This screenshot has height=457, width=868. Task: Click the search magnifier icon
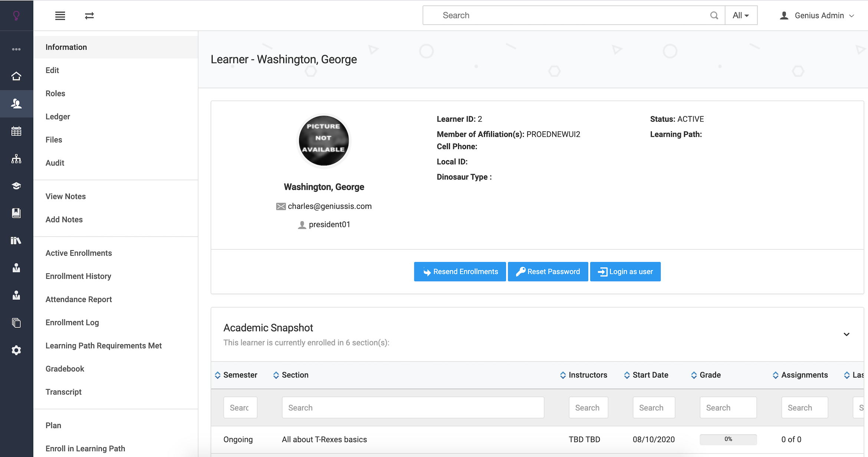714,16
